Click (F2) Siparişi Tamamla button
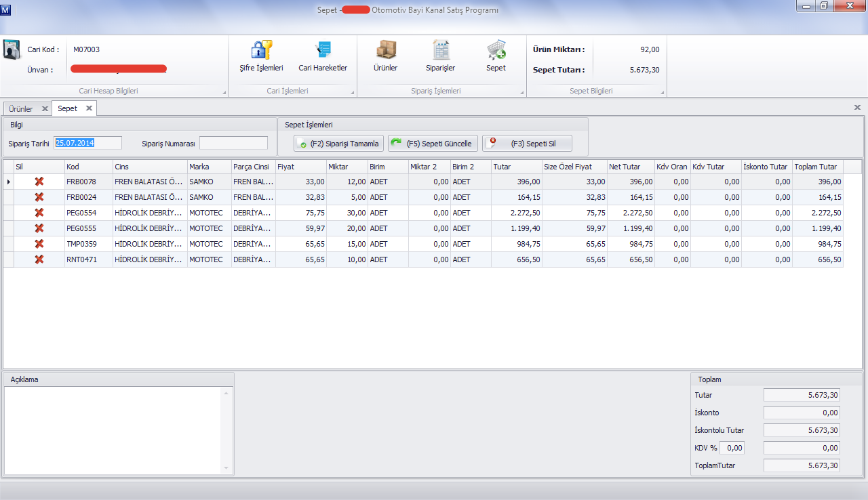 click(338, 144)
